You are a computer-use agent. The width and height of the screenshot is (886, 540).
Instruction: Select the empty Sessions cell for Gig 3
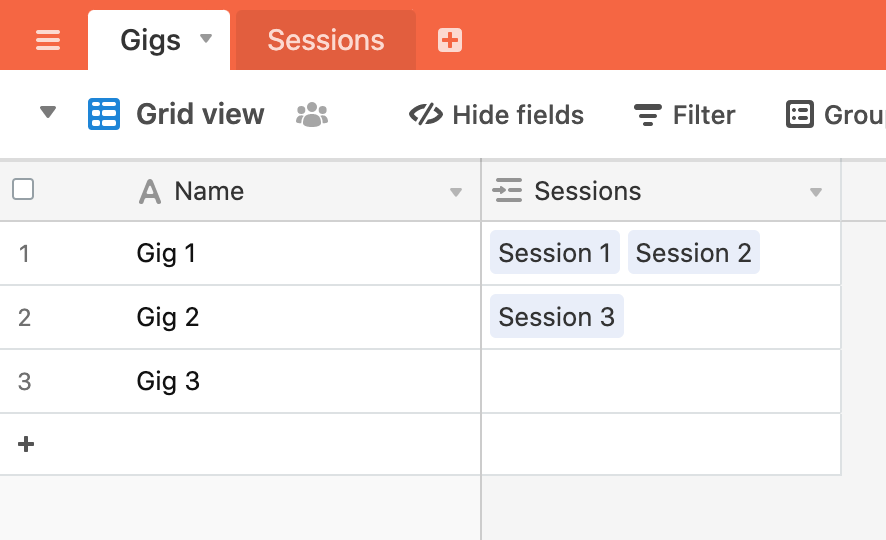[x=661, y=381]
